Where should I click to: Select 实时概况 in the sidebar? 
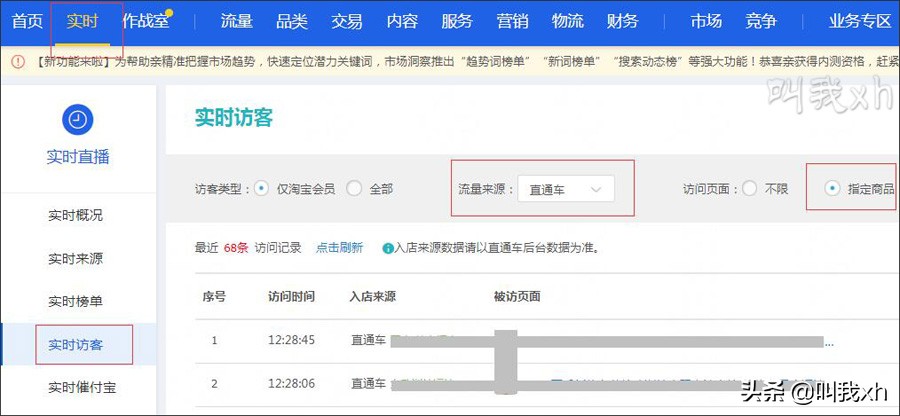point(75,216)
